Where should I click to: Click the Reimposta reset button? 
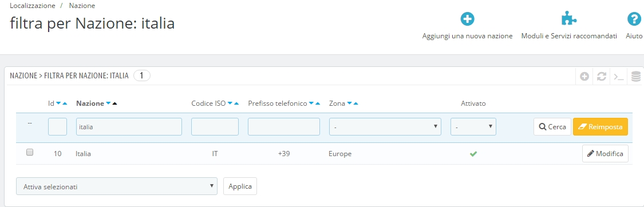(600, 127)
